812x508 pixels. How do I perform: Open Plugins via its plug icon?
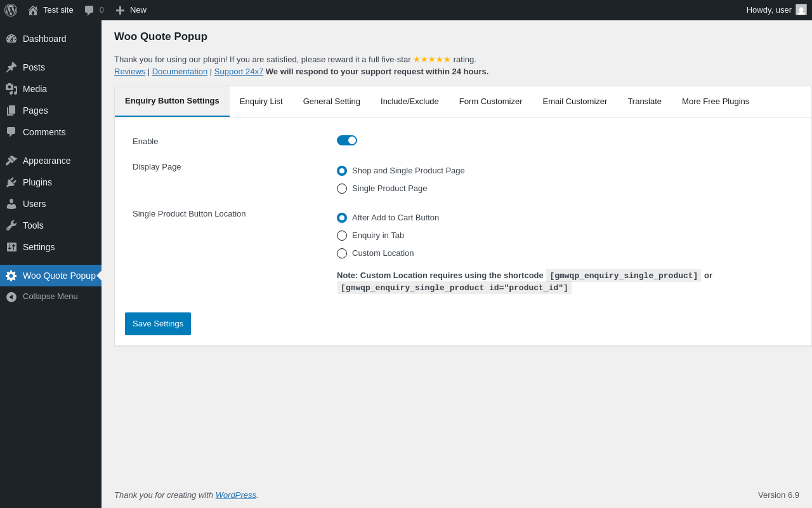point(11,182)
